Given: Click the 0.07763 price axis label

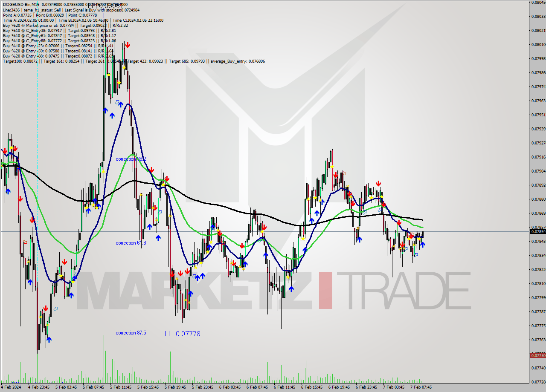Looking at the screenshot, I should [x=538, y=340].
